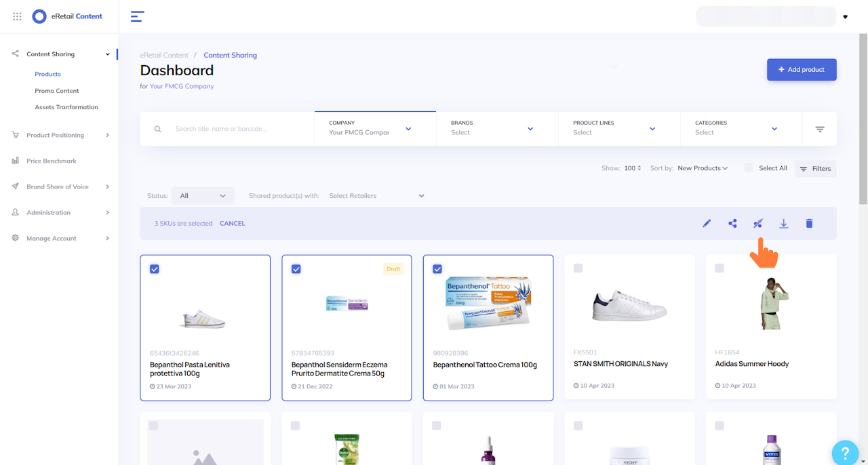This screenshot has height=465, width=868.
Task: Download the selected SKUs
Action: point(783,224)
